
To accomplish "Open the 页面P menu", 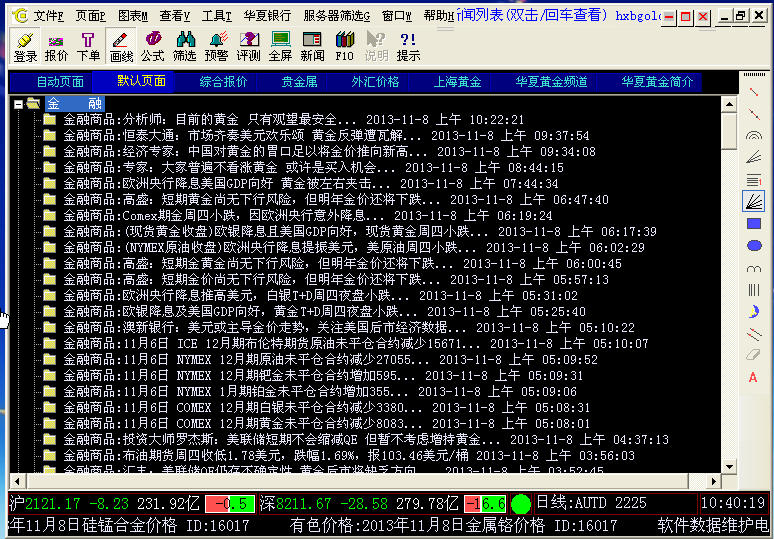I will tap(90, 16).
